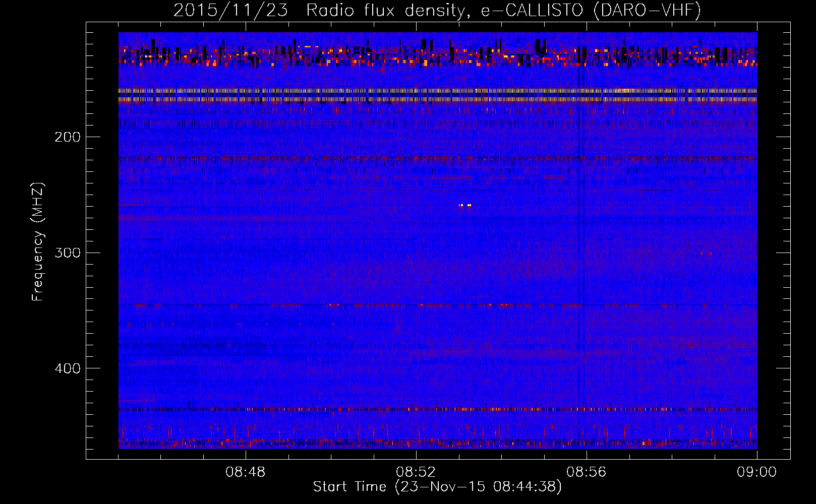
Task: Click the small red spot near 300 MHz before 09:00
Action: [706, 254]
